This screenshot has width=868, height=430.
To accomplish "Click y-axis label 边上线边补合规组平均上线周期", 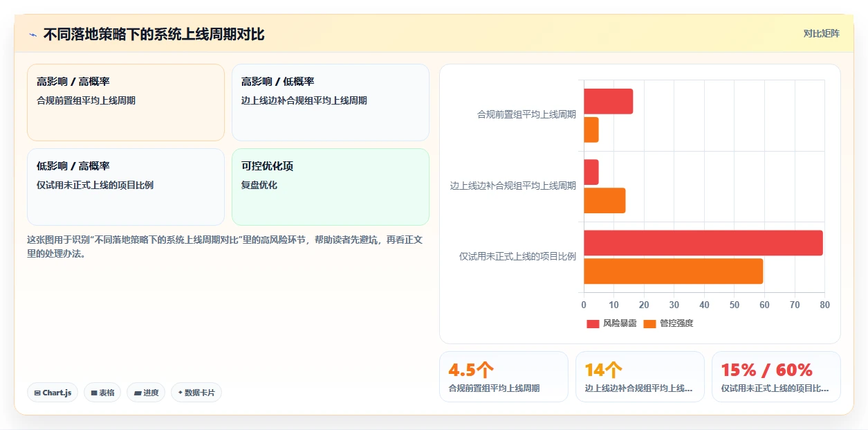I will tap(513, 186).
